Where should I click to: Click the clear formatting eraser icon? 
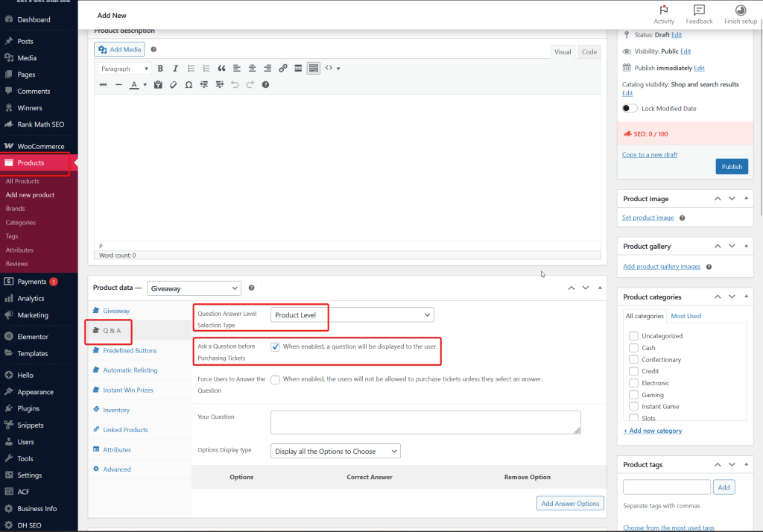(x=173, y=85)
